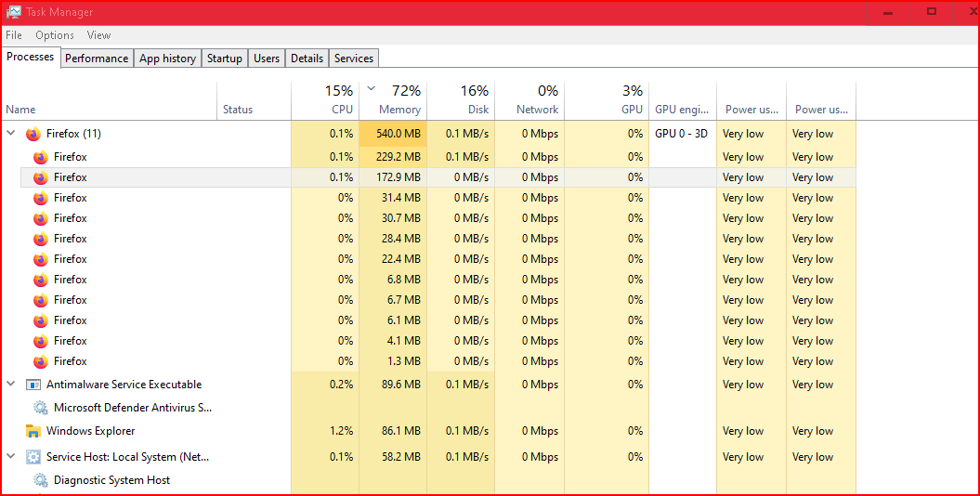
Task: Click the GPU 0 - 3D cell
Action: 681,134
